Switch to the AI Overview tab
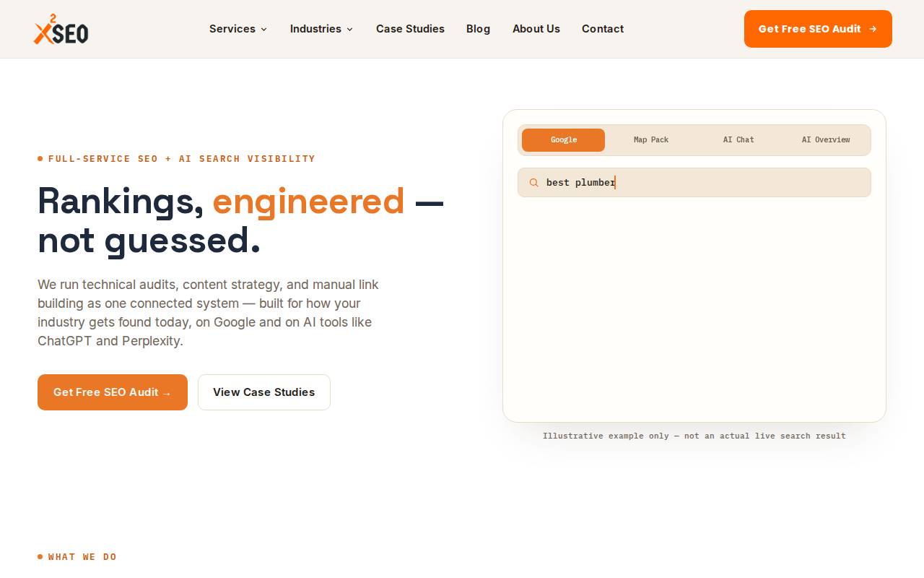 pos(826,140)
